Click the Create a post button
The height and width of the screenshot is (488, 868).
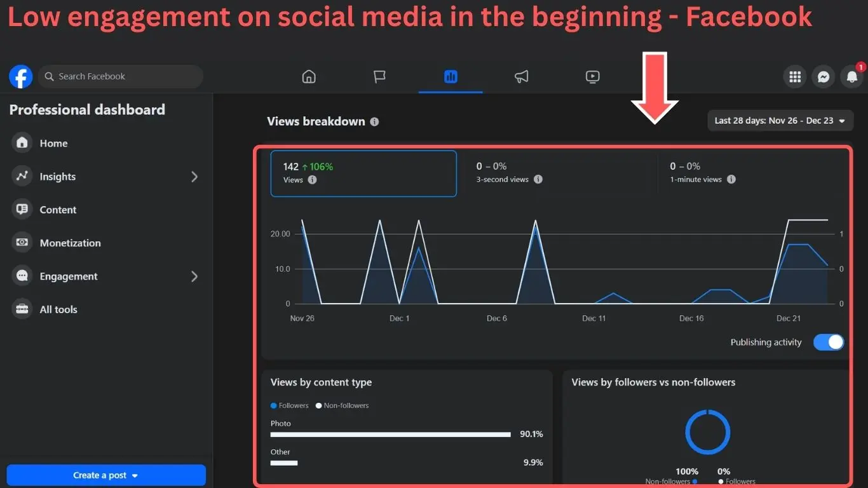click(x=106, y=475)
